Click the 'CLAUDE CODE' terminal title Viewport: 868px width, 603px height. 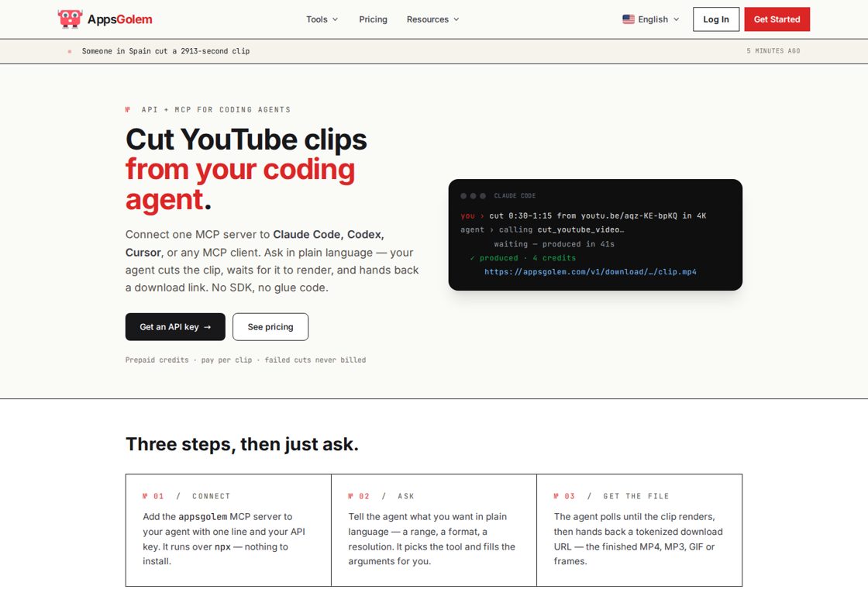[515, 196]
